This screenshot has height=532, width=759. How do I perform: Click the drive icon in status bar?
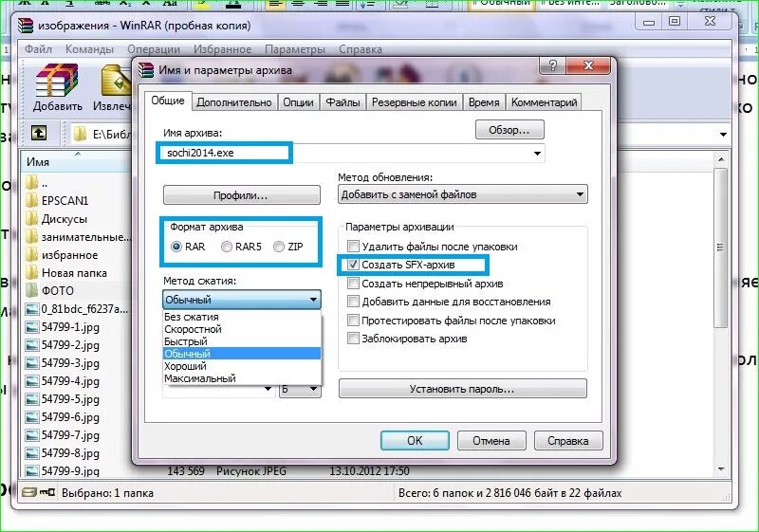[29, 492]
